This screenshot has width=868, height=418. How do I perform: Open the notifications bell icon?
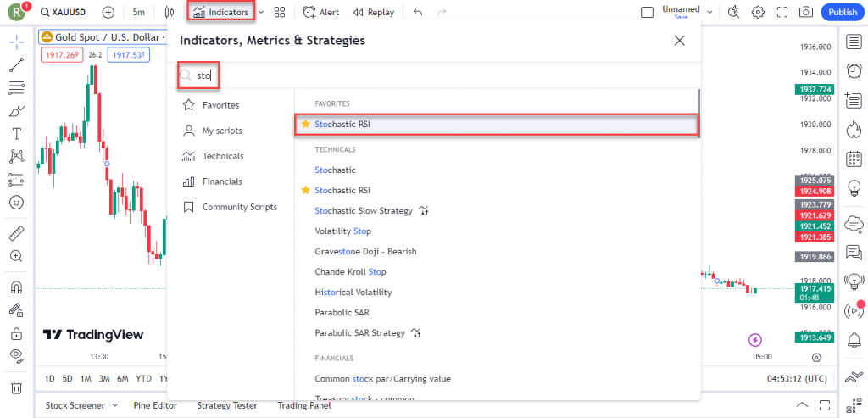(853, 340)
